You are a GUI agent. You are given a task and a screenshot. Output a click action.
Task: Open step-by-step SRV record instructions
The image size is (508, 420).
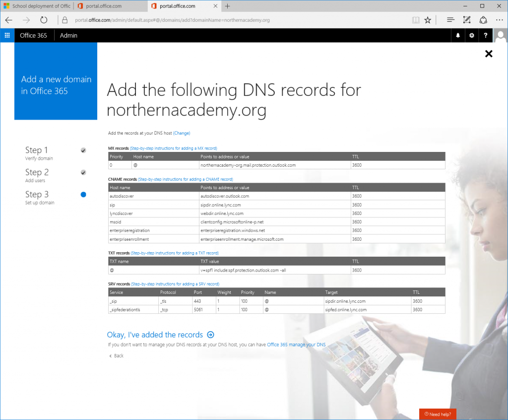tap(175, 284)
